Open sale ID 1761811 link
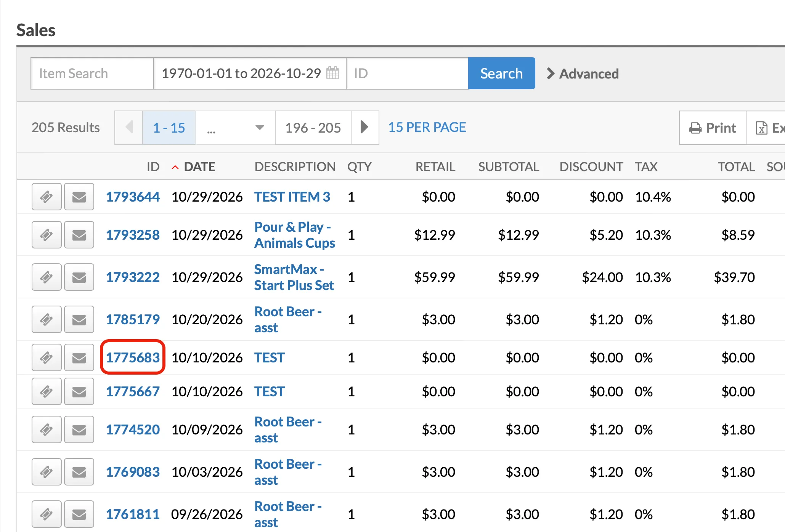 click(x=133, y=514)
